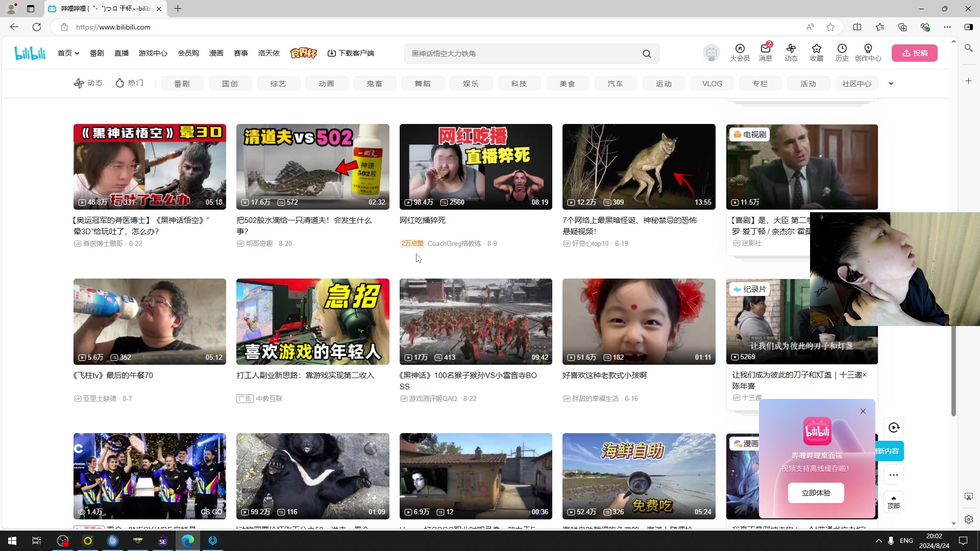Click the bilibili logo
The width and height of the screenshot is (980, 551).
click(30, 53)
